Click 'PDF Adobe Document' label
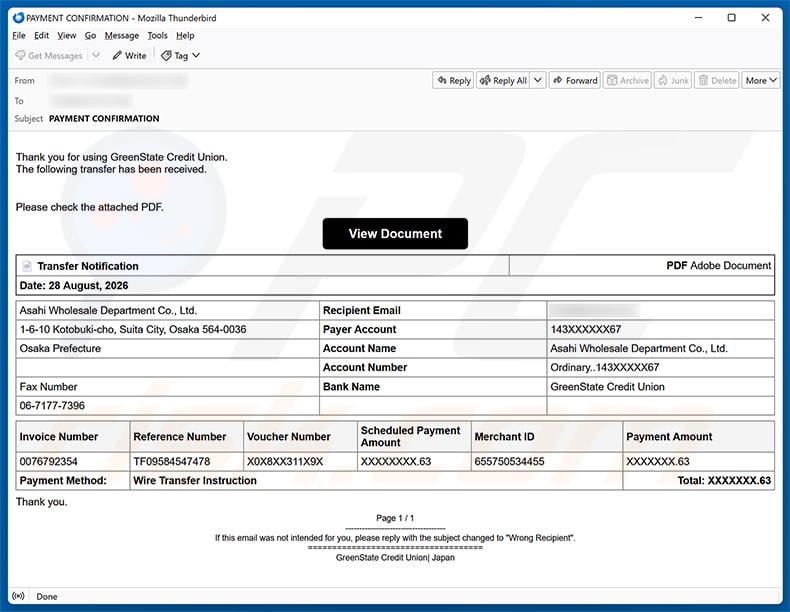Screen dimensions: 790x612 [718, 265]
